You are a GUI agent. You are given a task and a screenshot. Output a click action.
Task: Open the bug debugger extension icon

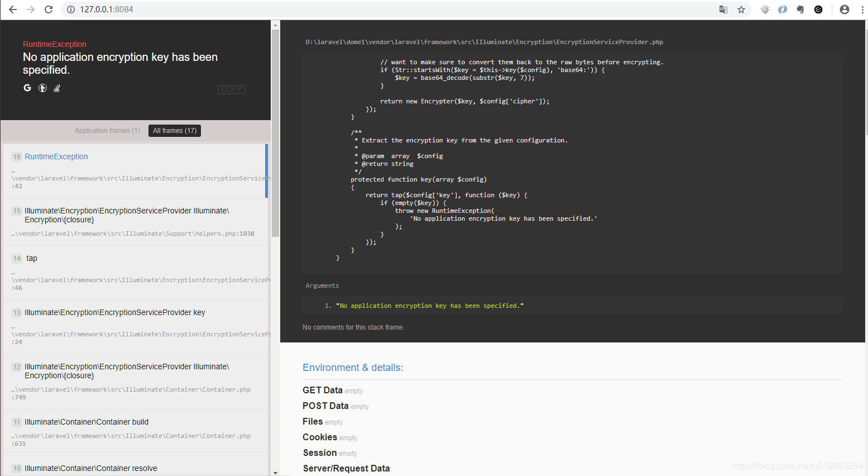765,9
